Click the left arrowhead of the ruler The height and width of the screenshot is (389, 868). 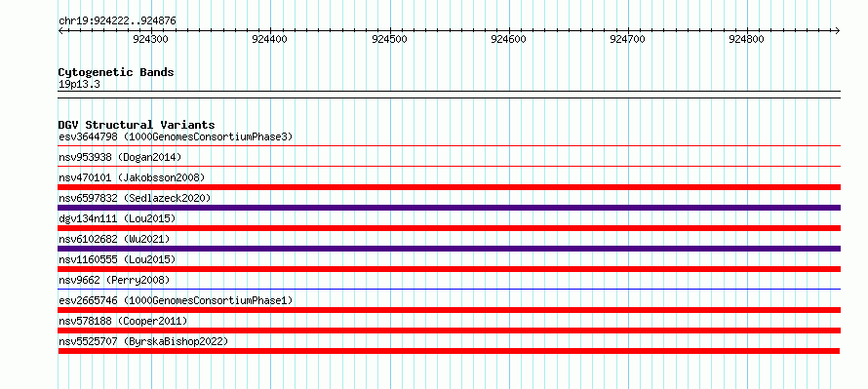pyautogui.click(x=60, y=30)
